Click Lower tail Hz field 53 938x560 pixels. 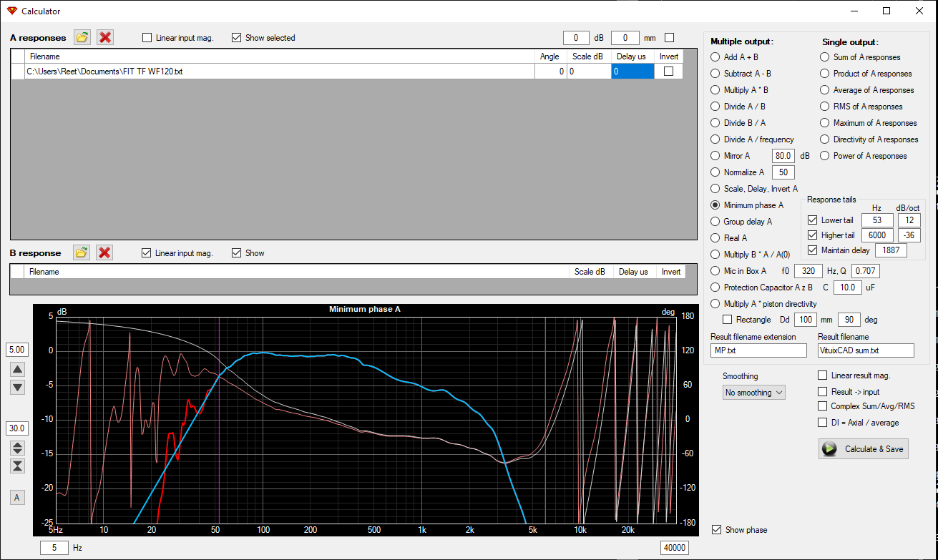pos(877,220)
